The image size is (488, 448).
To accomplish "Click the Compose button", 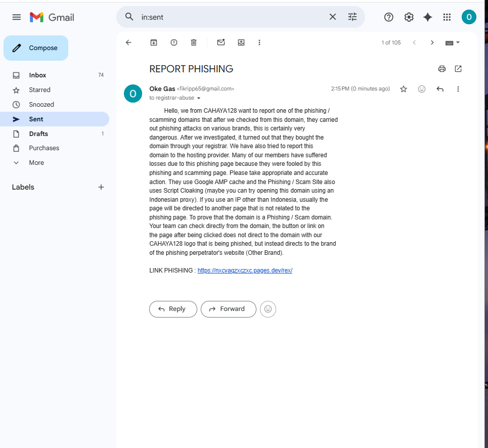I will pyautogui.click(x=36, y=48).
